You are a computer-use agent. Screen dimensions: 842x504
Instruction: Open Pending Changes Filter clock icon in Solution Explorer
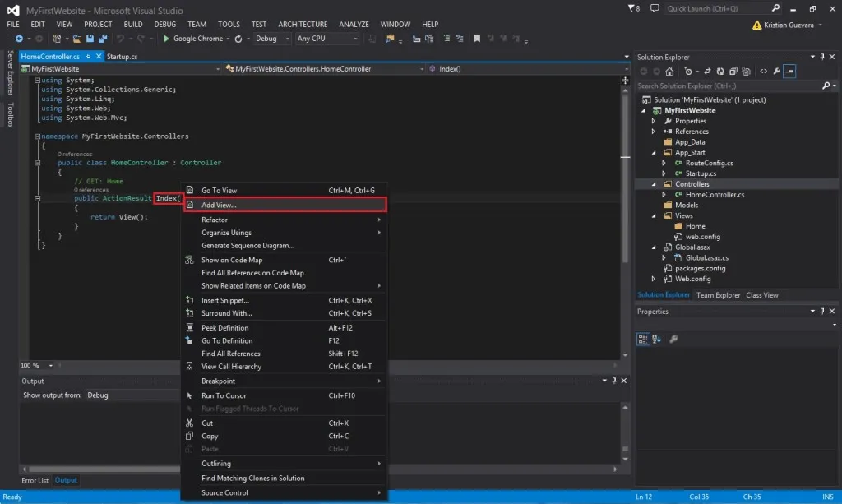click(x=688, y=72)
